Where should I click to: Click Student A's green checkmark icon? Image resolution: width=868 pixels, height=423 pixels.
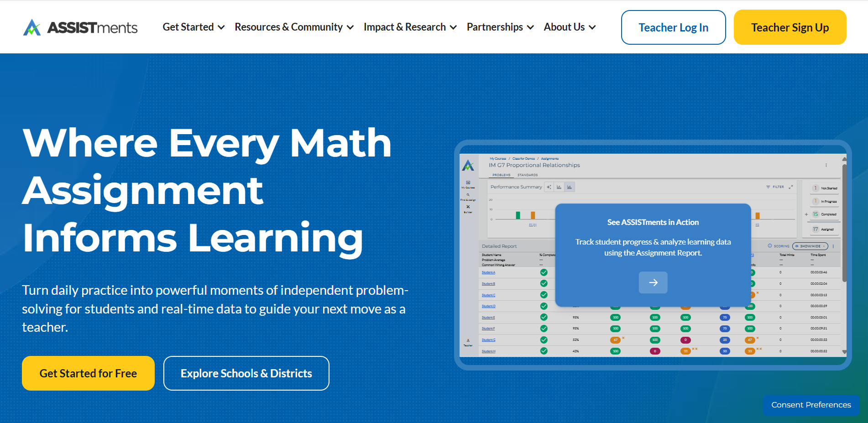(x=544, y=272)
